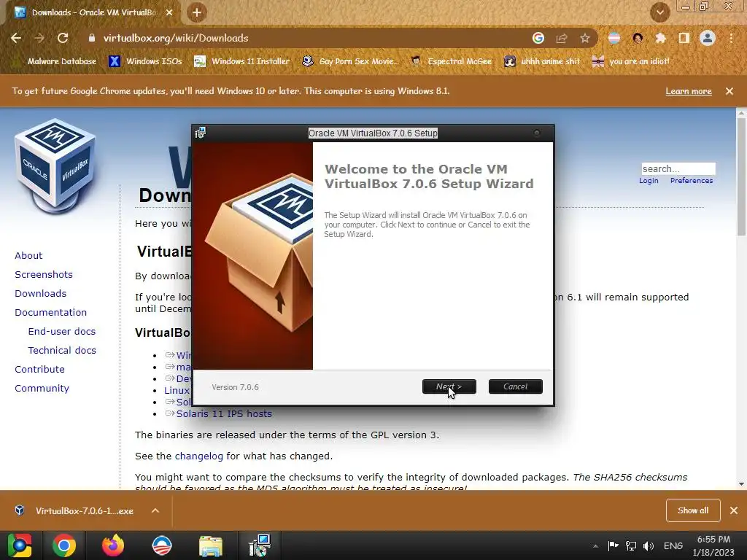Go to Screenshots in the sidebar
Image resolution: width=747 pixels, height=560 pixels.
(44, 274)
